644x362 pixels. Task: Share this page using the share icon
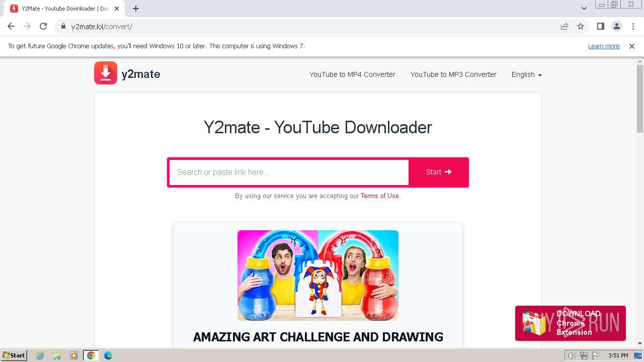click(565, 26)
